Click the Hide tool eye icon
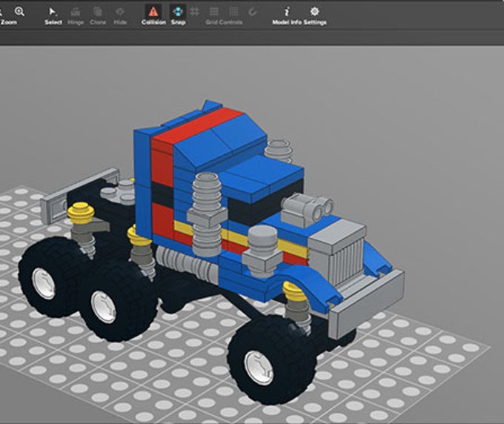504x424 pixels. coord(120,12)
